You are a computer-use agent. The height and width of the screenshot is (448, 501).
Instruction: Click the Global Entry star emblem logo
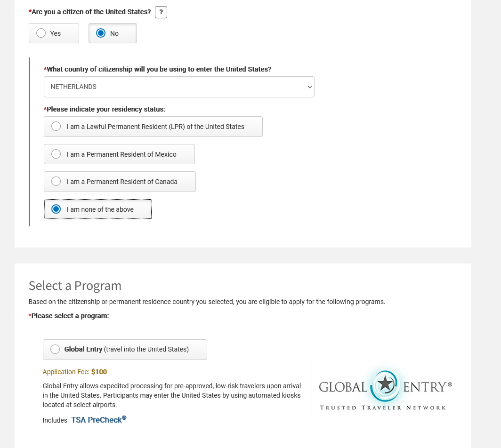point(386,385)
